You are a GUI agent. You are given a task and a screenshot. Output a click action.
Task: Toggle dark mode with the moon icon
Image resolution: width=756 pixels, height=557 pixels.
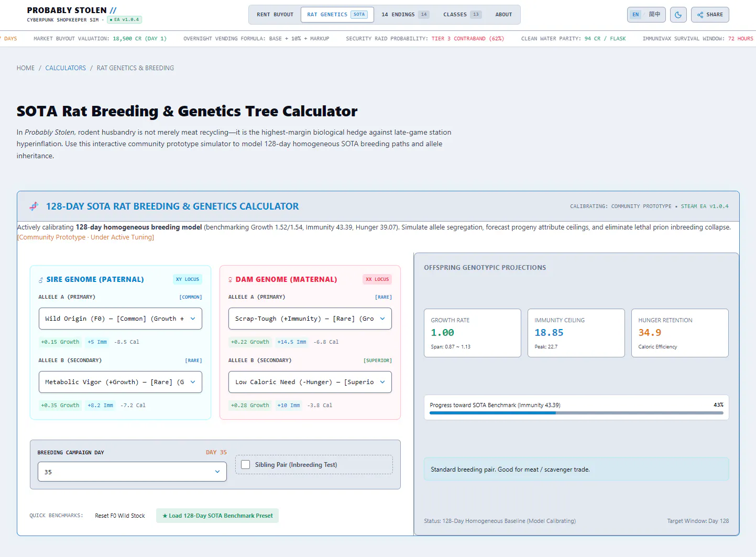678,15
